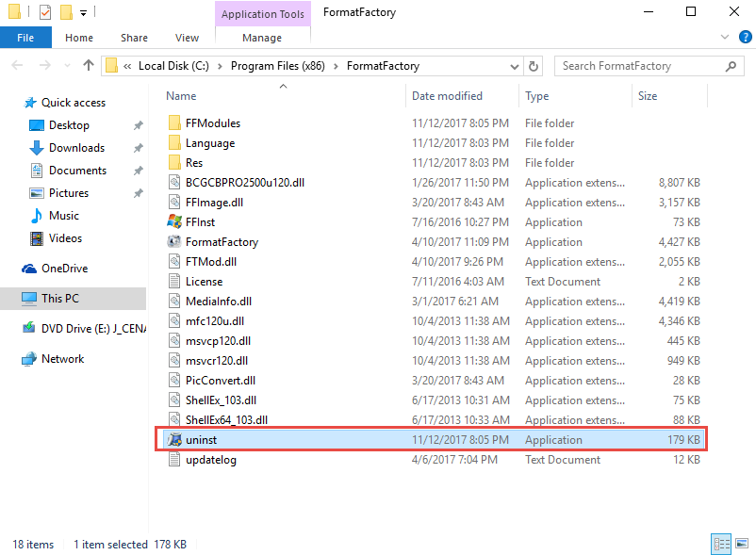Screen dimensions: 756x555
Task: Open the Share ribbon tab
Action: tap(134, 38)
